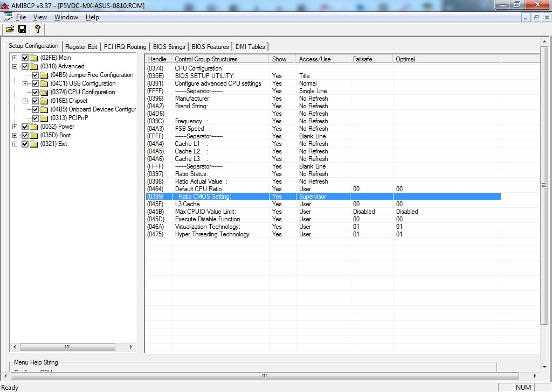Screen dimensions: 552x392
Task: Select the Hyper Threading Technology row
Action: click(323, 234)
